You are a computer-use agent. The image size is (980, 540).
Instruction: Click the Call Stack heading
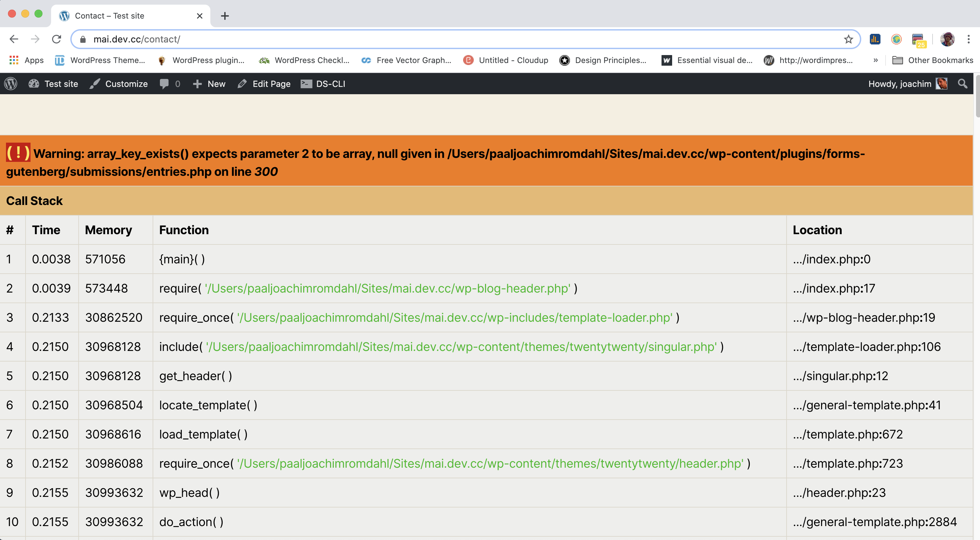(34, 200)
